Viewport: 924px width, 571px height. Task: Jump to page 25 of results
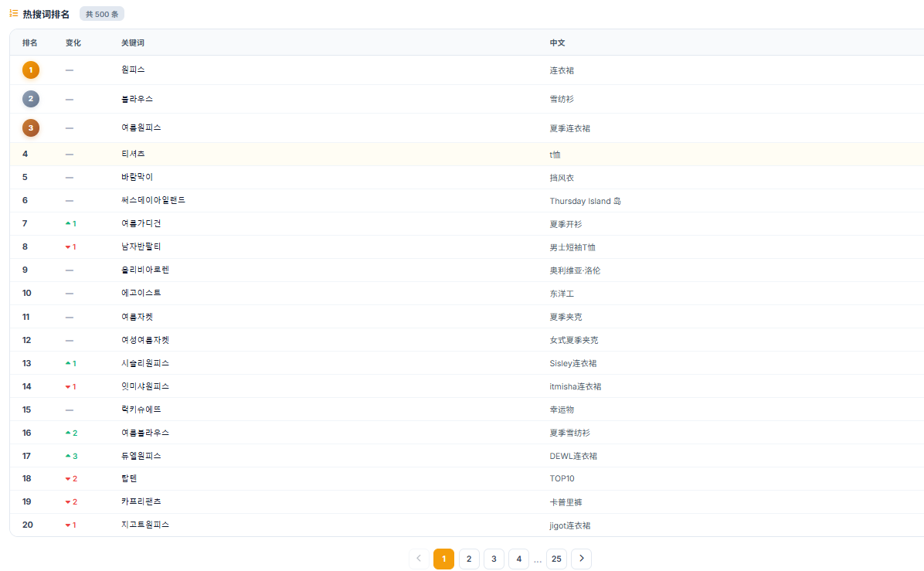coord(557,559)
